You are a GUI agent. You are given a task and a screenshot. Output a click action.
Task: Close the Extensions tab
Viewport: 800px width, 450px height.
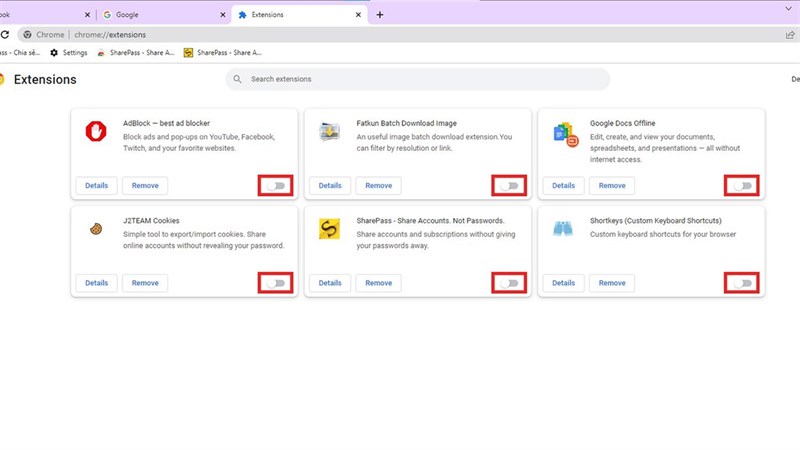click(x=358, y=15)
